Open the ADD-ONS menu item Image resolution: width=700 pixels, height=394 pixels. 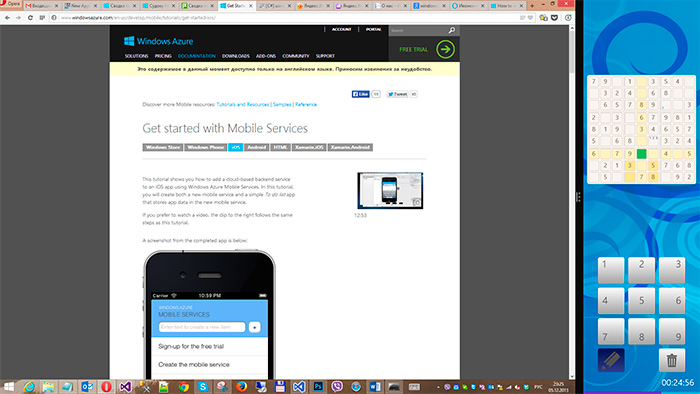pos(266,56)
